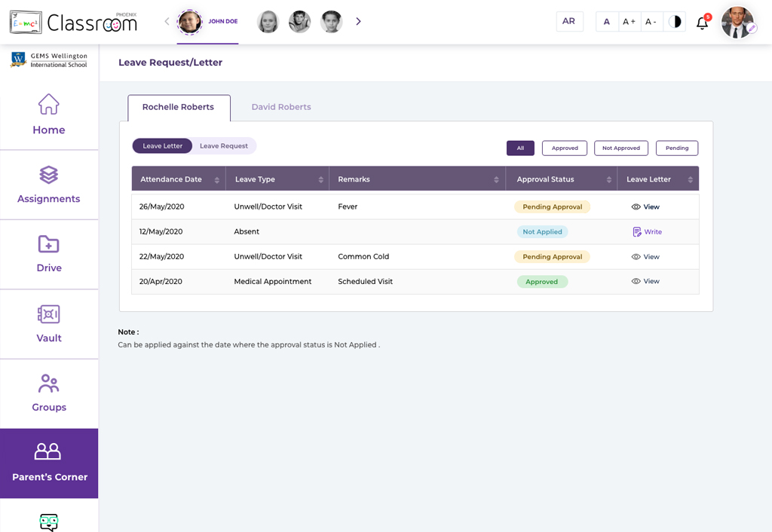View leave letter for 26/May/2020
The image size is (772, 532).
645,207
